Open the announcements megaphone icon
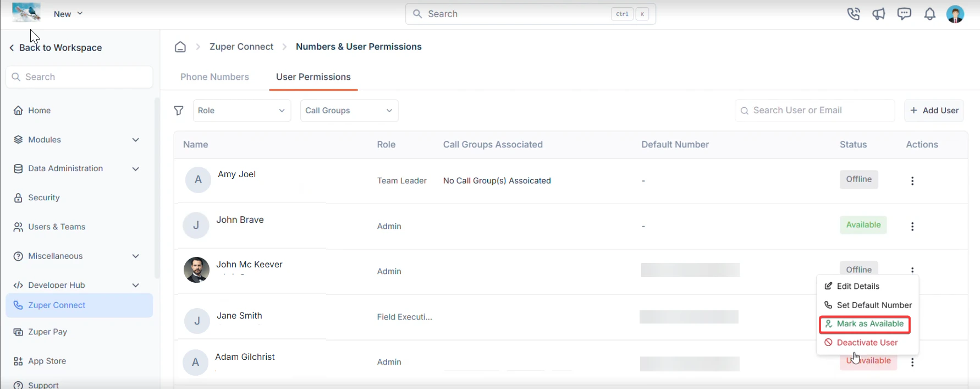The width and height of the screenshot is (980, 389). (879, 14)
